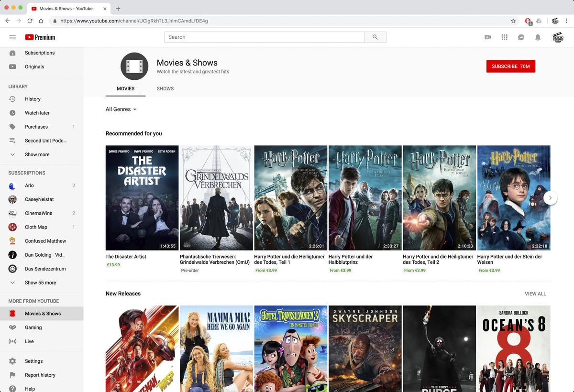Open the Das Sendezentrum subscription
This screenshot has height=392, width=574.
coord(42,269)
